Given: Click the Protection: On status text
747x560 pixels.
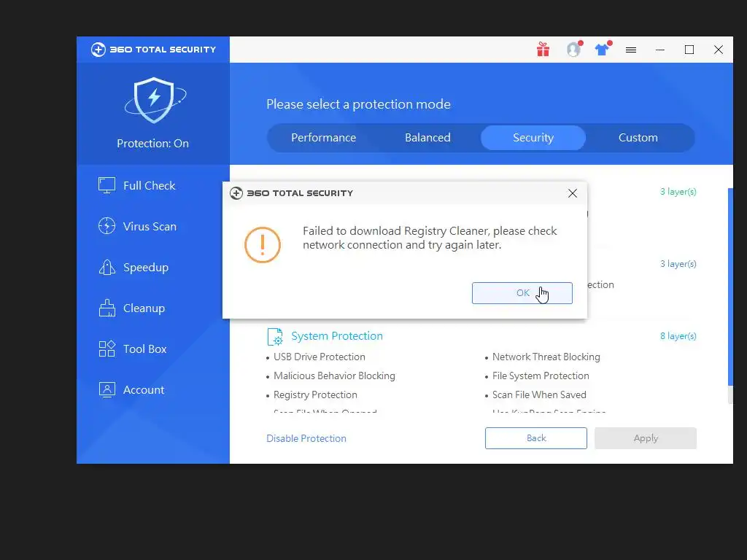Looking at the screenshot, I should (x=153, y=144).
